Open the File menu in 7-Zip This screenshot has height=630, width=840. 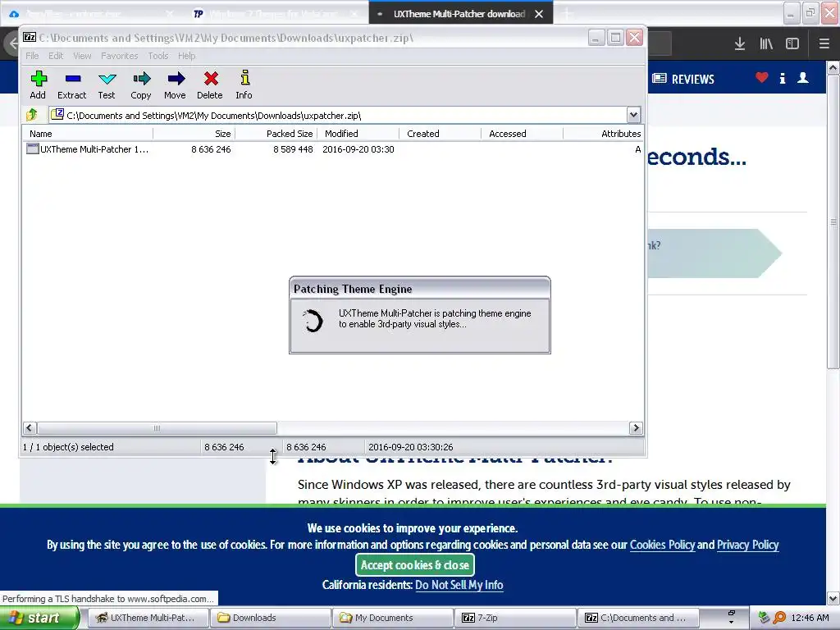coord(32,56)
